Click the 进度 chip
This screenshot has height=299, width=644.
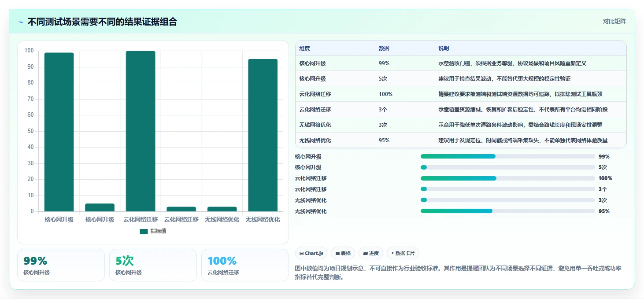(x=371, y=253)
